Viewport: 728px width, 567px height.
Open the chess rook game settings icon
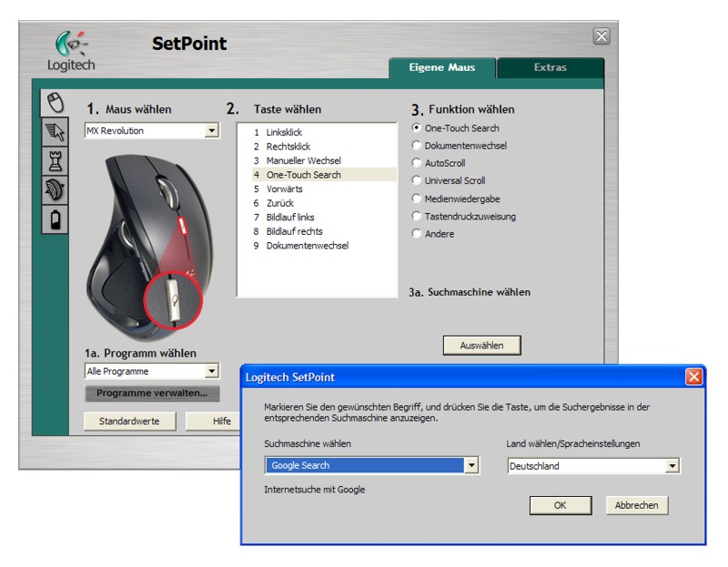point(55,163)
